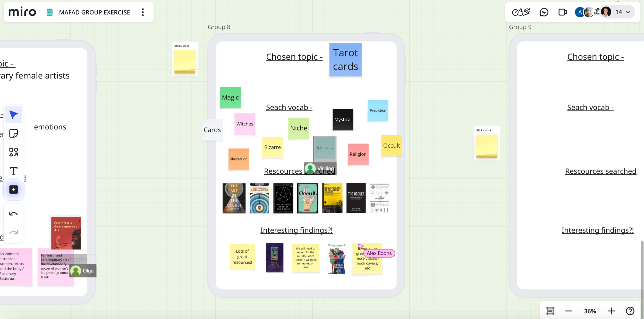644x319 pixels.
Task: Open the Shapes tool
Action: pos(13,152)
